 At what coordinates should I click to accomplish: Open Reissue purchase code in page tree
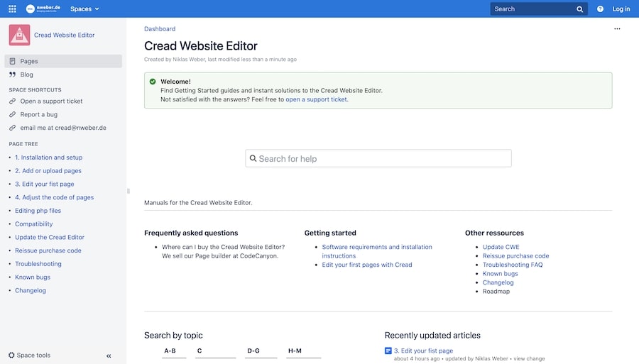tap(48, 250)
